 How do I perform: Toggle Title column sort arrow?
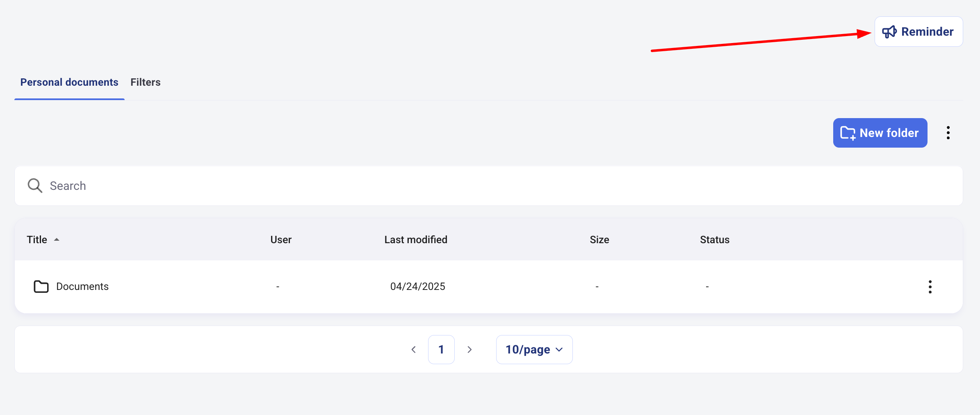point(57,239)
